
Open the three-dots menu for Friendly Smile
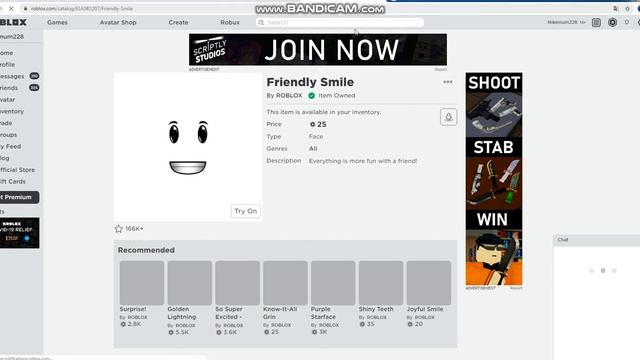448,82
